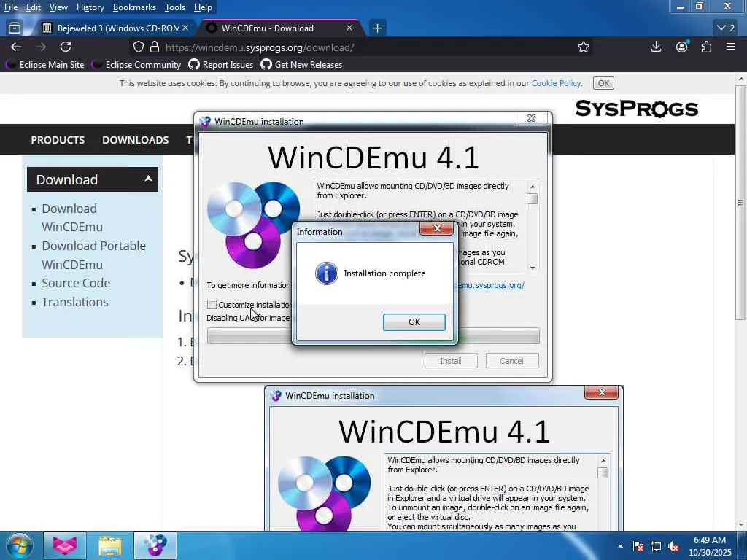Open the Cookie Policy link

coord(556,83)
